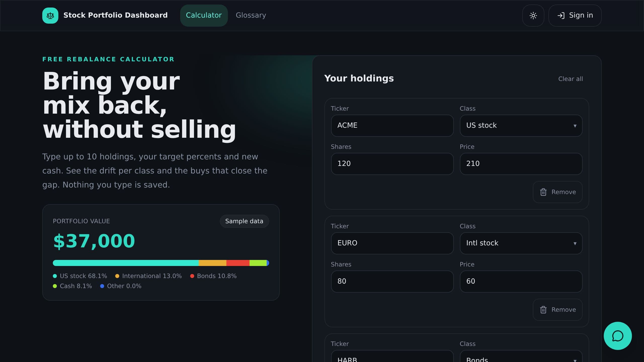644x362 pixels.
Task: Remove the EURO holding
Action: click(557, 310)
